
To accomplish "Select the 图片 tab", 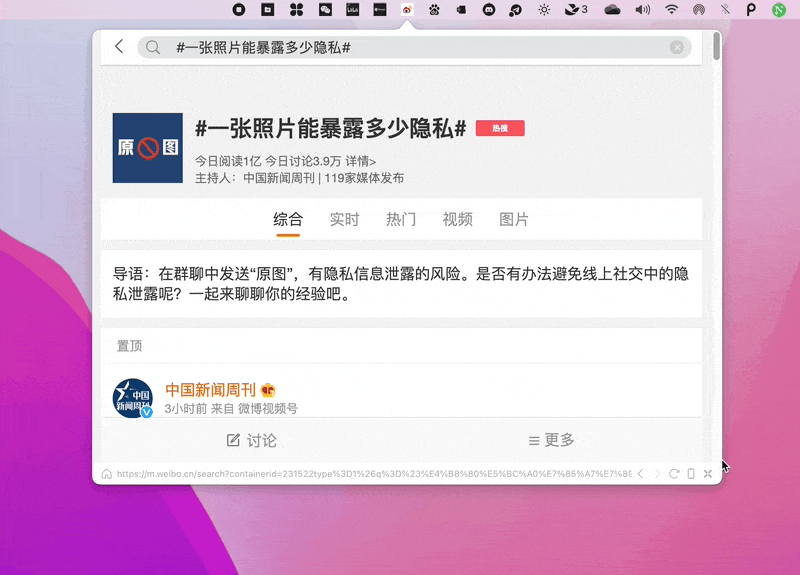I will (514, 219).
